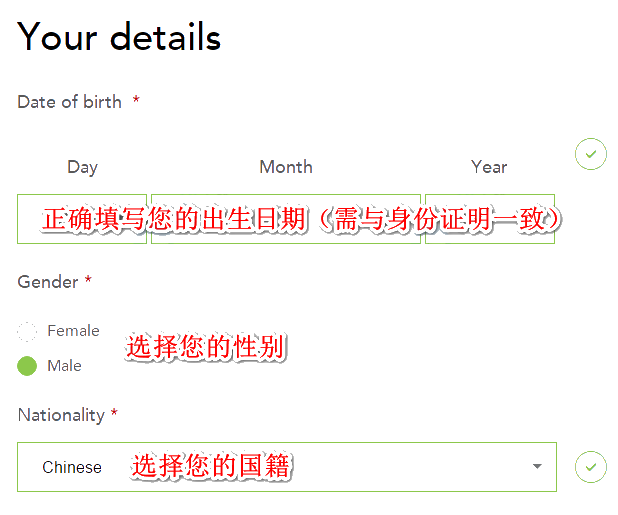Screen dimensions: 618x515
Task: Click the green checkmark beside Date of birth
Action: point(591,154)
